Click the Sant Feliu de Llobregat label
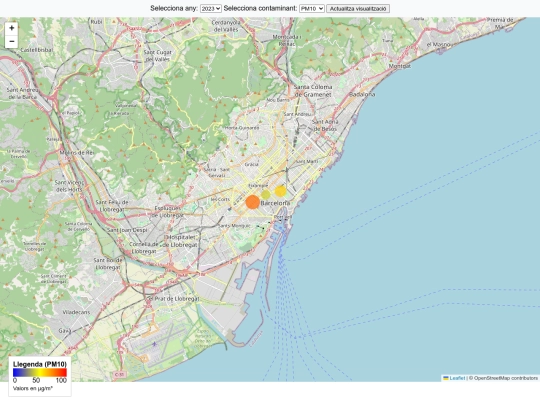Viewport: 540px width, 405px height. tap(112, 206)
